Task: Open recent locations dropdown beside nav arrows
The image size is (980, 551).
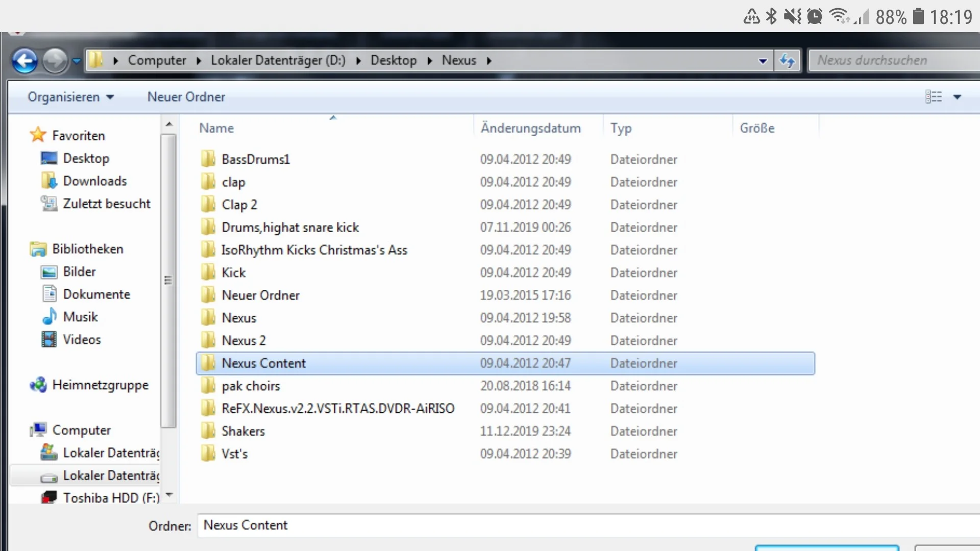Action: (x=77, y=61)
